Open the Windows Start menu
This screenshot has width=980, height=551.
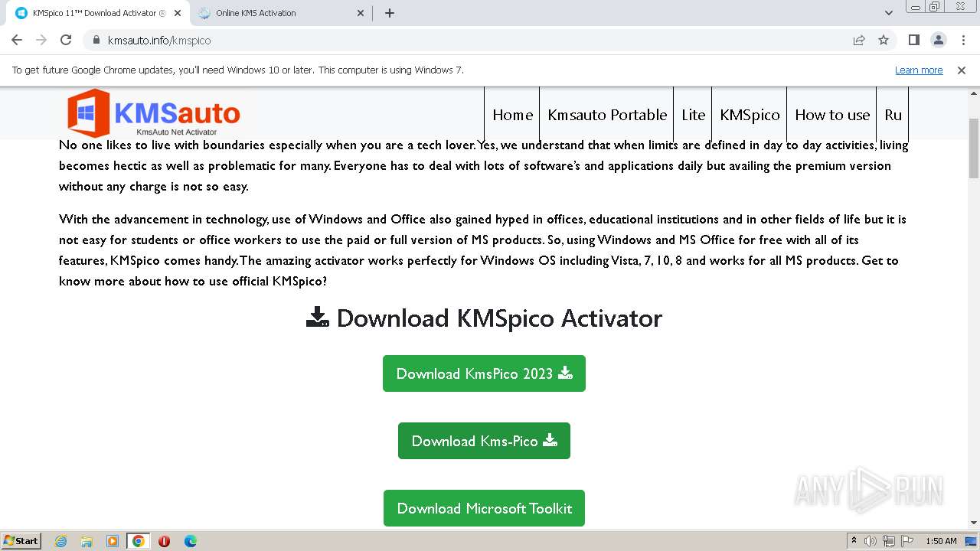click(21, 541)
